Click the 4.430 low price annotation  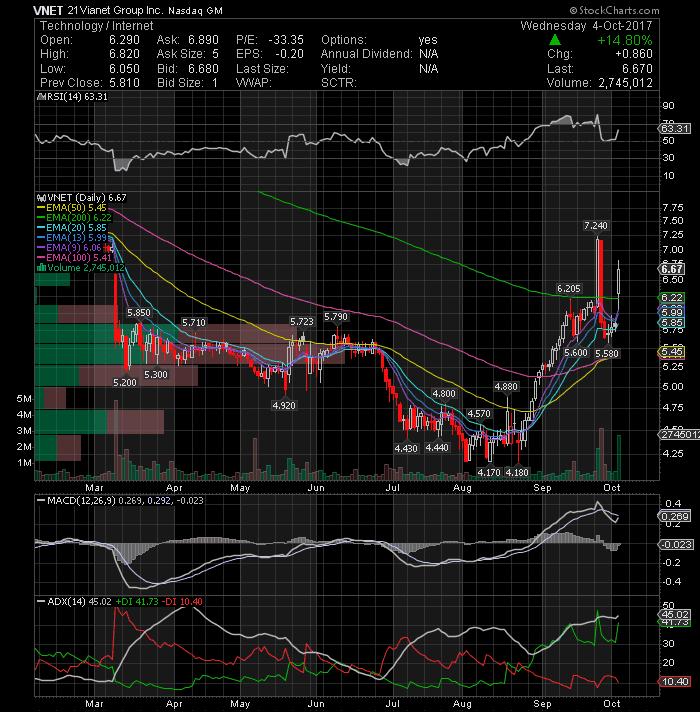coord(406,448)
